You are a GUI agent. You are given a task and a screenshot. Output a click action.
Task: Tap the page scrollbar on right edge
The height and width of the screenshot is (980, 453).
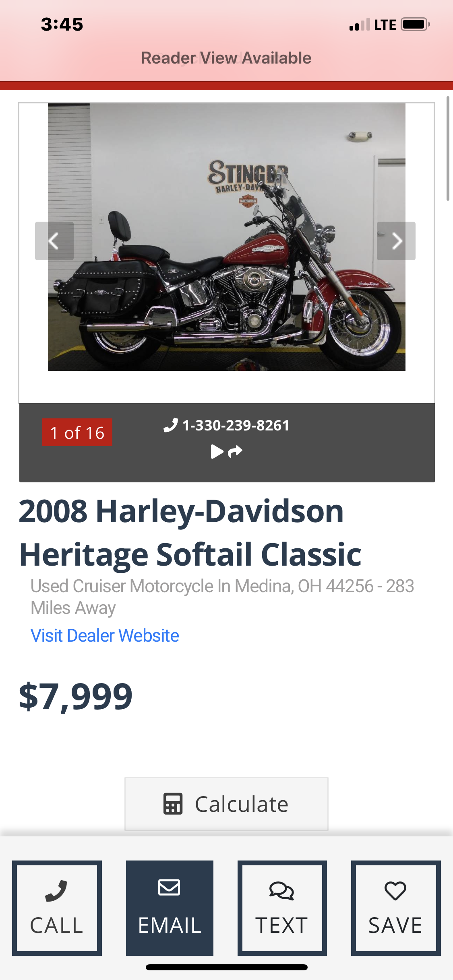click(x=448, y=148)
